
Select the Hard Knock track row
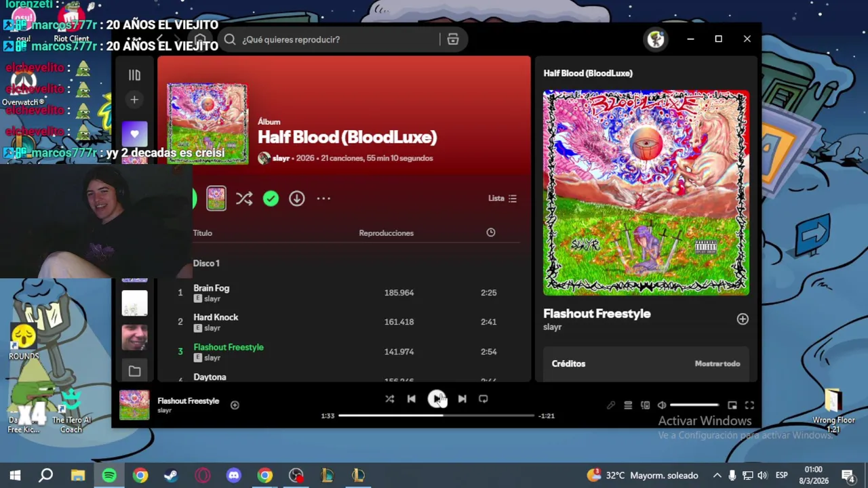(x=344, y=322)
